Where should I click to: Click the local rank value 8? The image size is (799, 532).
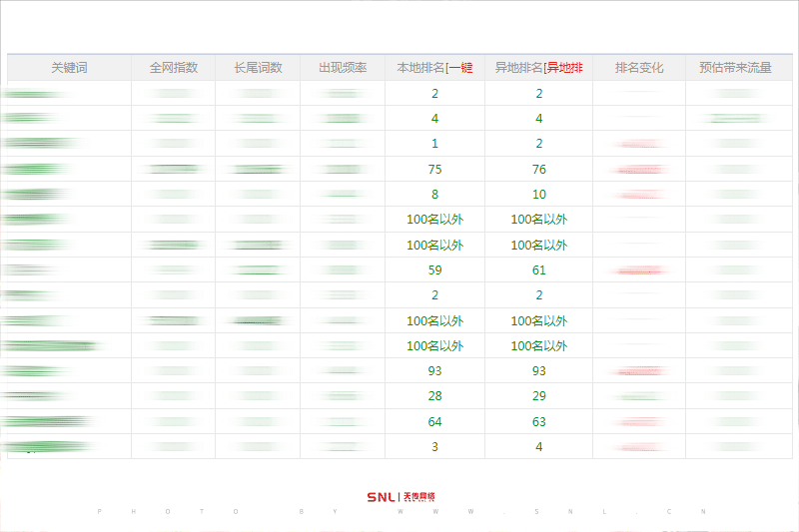(434, 195)
